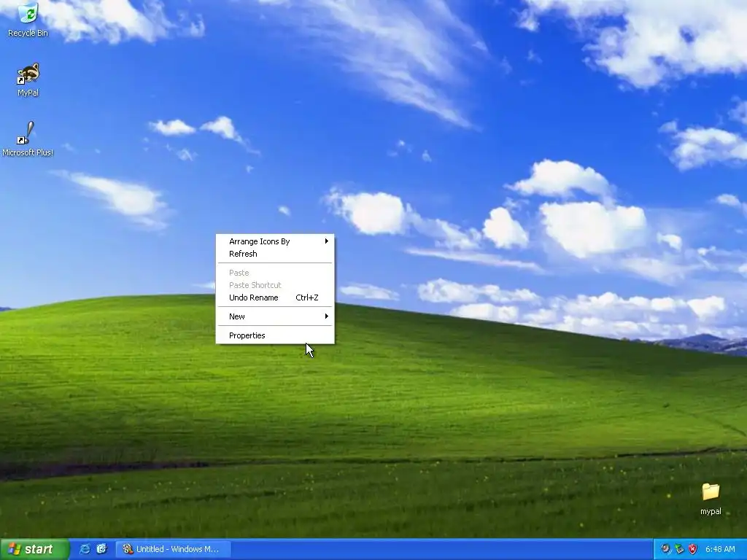Choose Undo Rename in context menu
The height and width of the screenshot is (560, 747).
point(275,297)
